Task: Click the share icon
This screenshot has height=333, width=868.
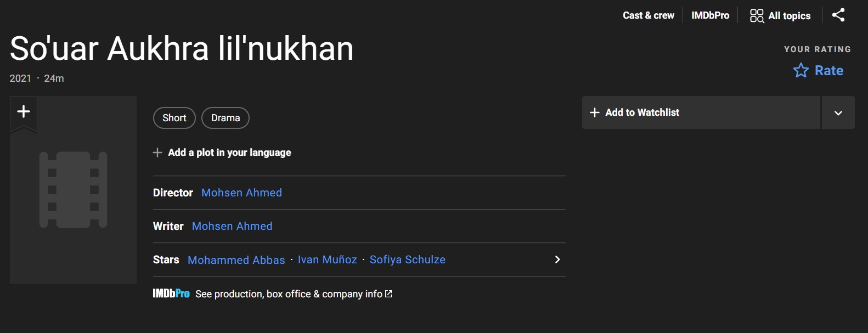Action: click(x=838, y=15)
